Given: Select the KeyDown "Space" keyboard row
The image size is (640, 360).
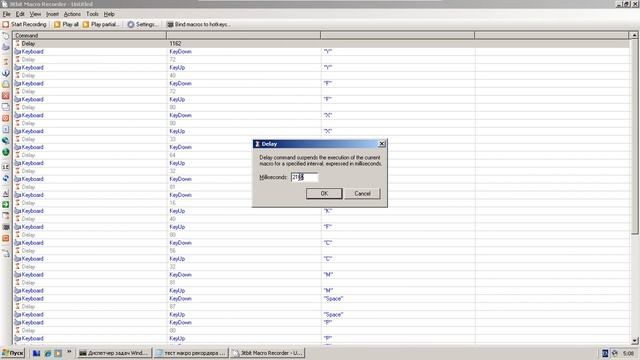Looking at the screenshot, I should tap(321, 298).
